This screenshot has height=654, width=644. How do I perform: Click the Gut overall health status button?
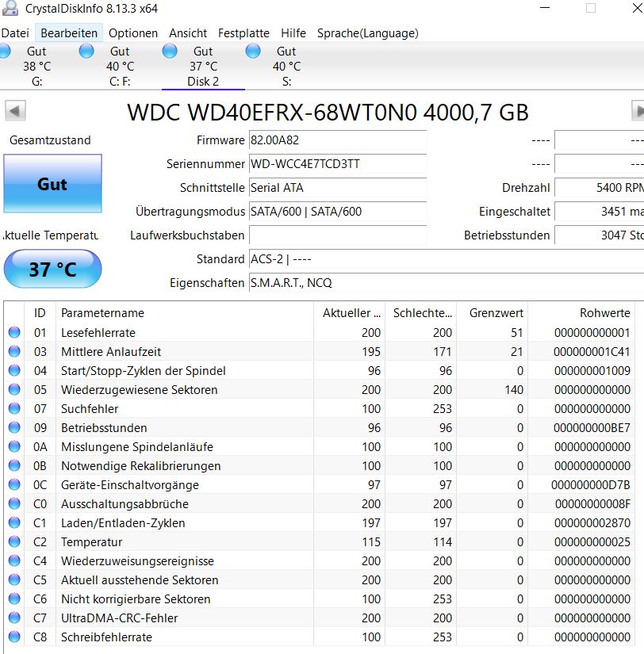point(52,184)
